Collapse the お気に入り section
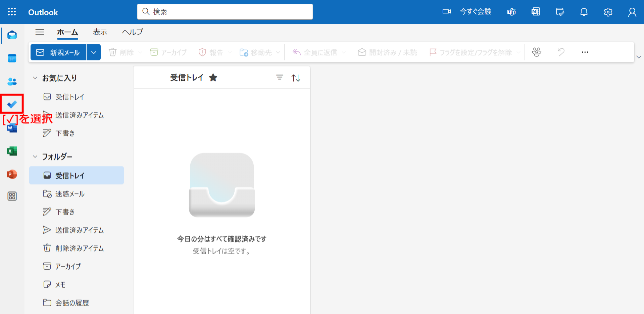This screenshot has height=314, width=644. click(35, 78)
